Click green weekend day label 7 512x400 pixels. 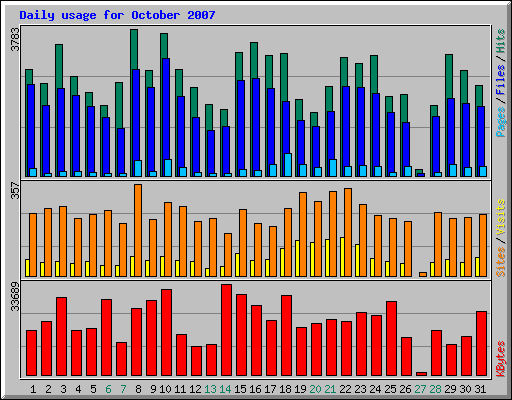[x=123, y=389]
